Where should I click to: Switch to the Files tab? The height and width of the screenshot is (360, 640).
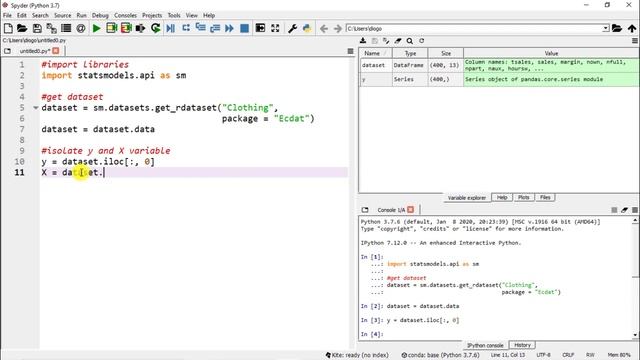[545, 198]
